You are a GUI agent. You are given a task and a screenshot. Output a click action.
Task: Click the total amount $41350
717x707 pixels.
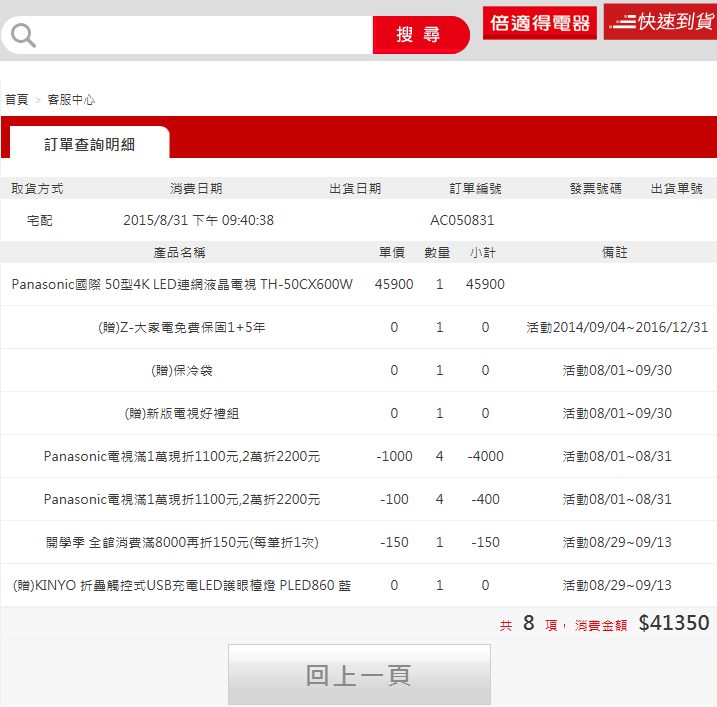click(674, 623)
